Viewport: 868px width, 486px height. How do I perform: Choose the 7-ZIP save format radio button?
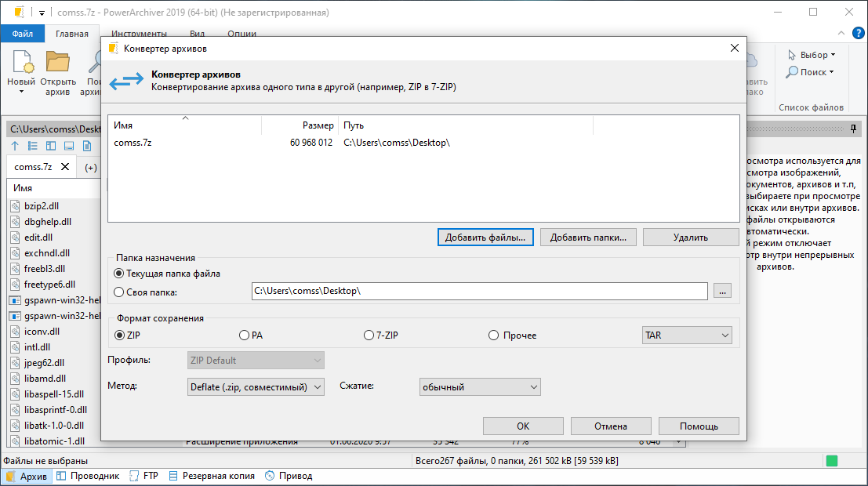pyautogui.click(x=369, y=335)
